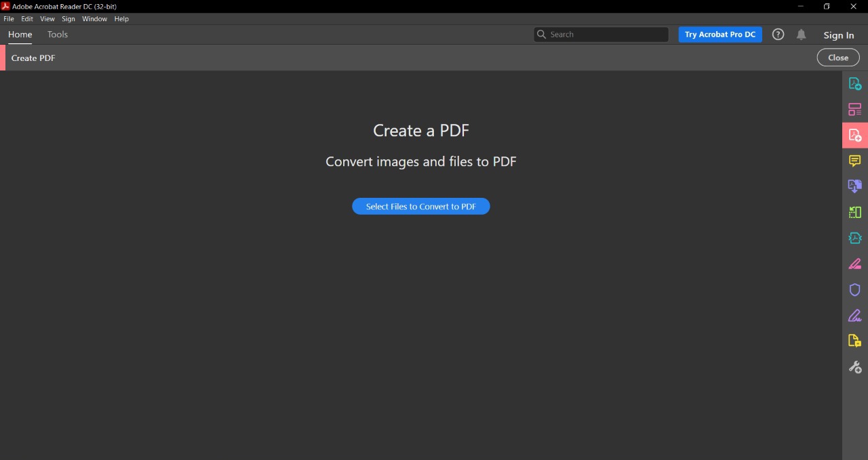Click the More Tools wrench icon
This screenshot has width=868, height=460.
pos(855,367)
